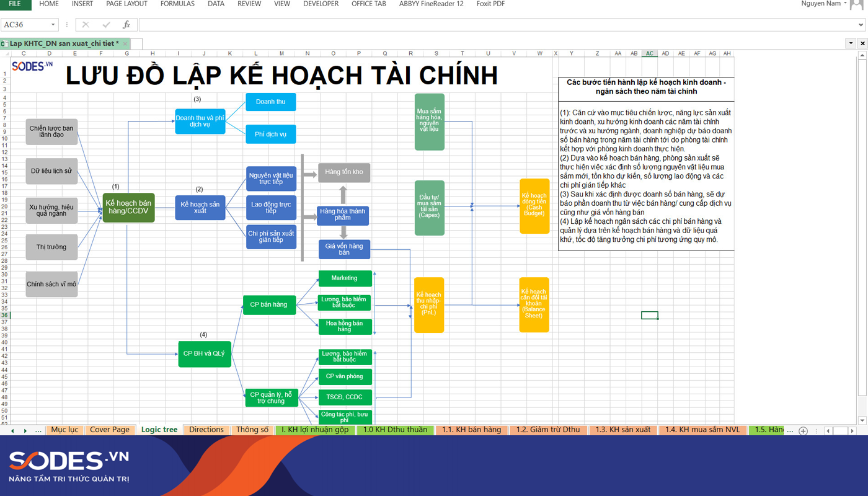Click the Insert Function fx icon

127,25
